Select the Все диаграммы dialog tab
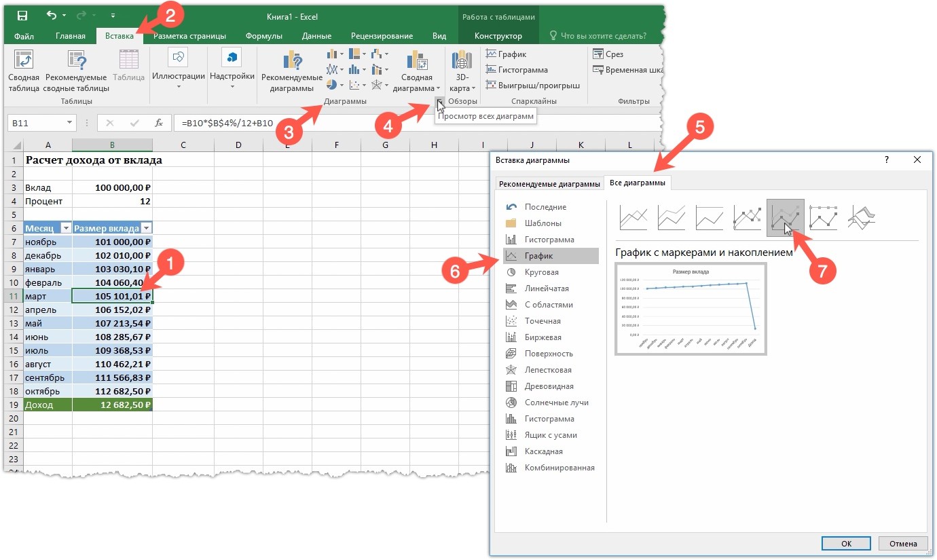The width and height of the screenshot is (937, 560). (638, 183)
